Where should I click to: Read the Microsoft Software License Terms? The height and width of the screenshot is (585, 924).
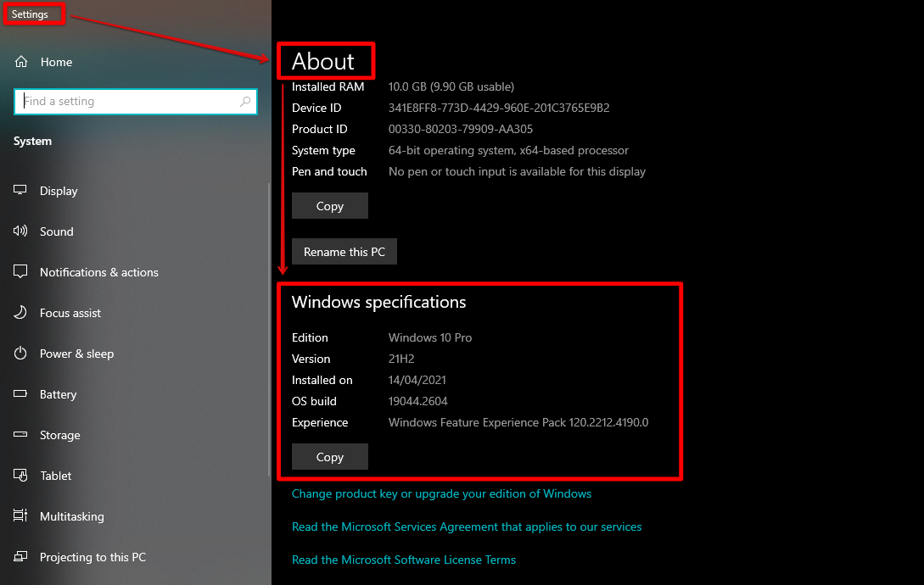pyautogui.click(x=404, y=560)
